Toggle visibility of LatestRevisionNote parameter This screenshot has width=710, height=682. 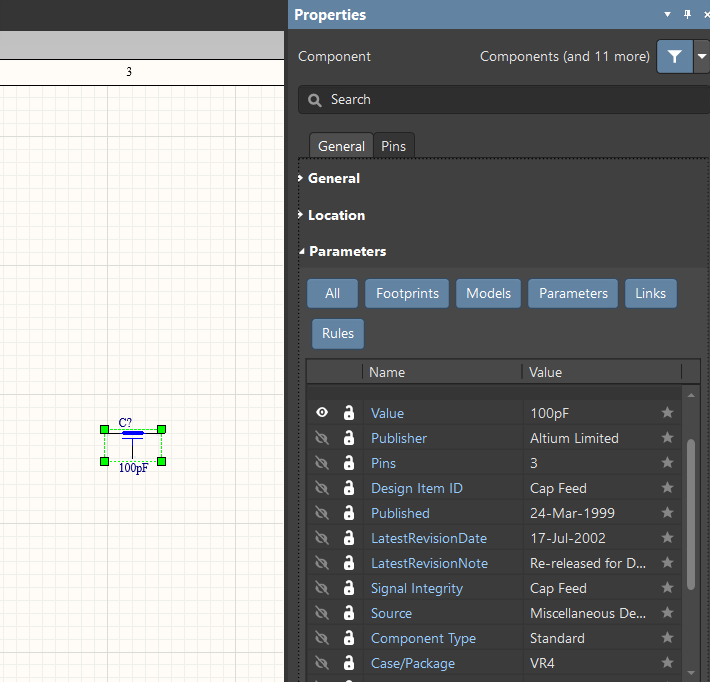coord(322,563)
